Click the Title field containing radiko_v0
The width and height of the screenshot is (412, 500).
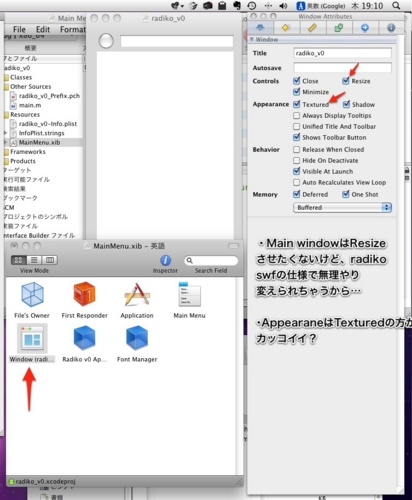click(342, 53)
